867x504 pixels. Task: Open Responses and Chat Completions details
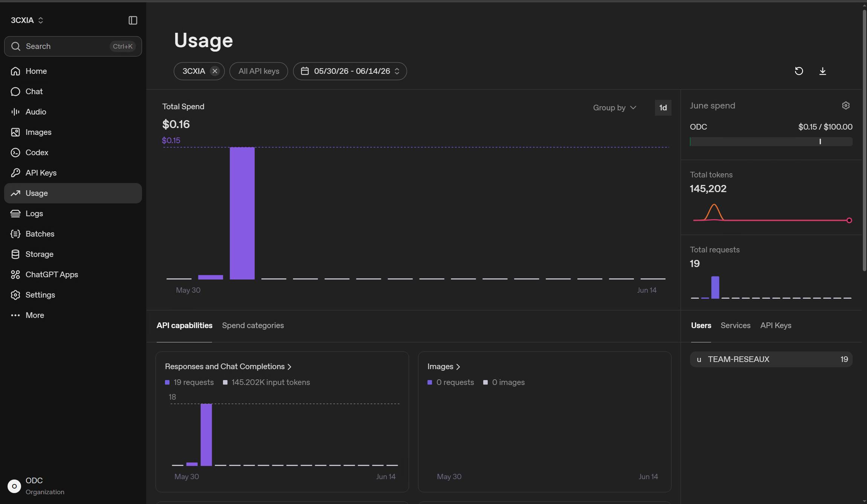(228, 367)
